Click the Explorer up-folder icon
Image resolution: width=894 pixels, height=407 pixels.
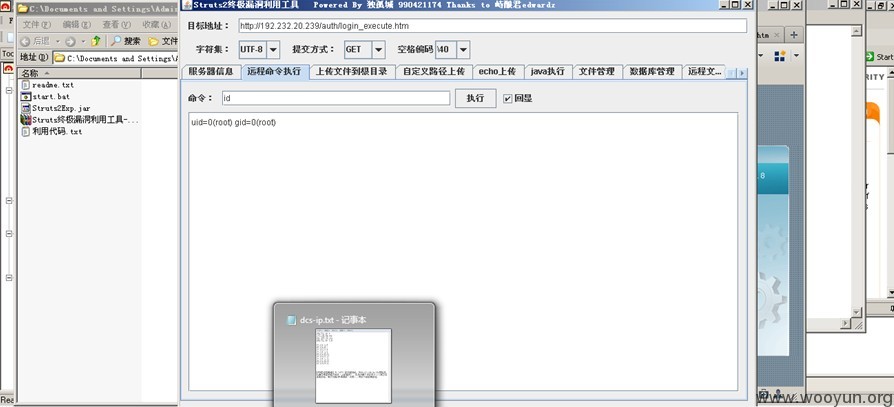[96, 41]
